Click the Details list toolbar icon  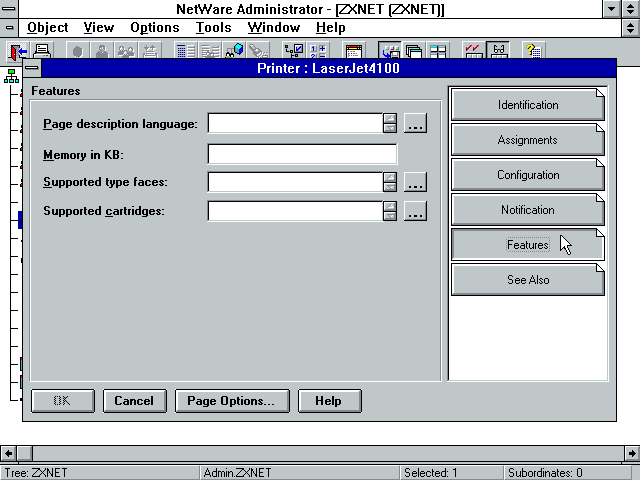pyautogui.click(x=186, y=51)
